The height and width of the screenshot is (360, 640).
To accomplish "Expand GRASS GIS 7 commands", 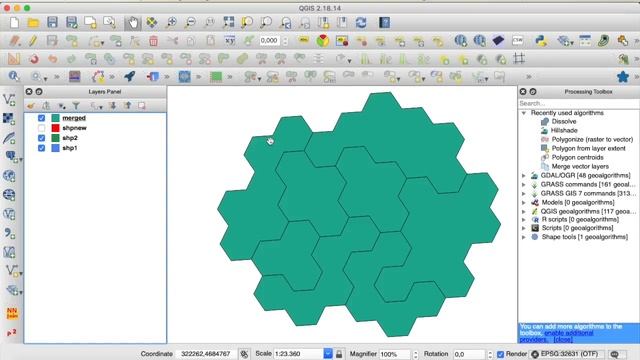I will click(524, 193).
